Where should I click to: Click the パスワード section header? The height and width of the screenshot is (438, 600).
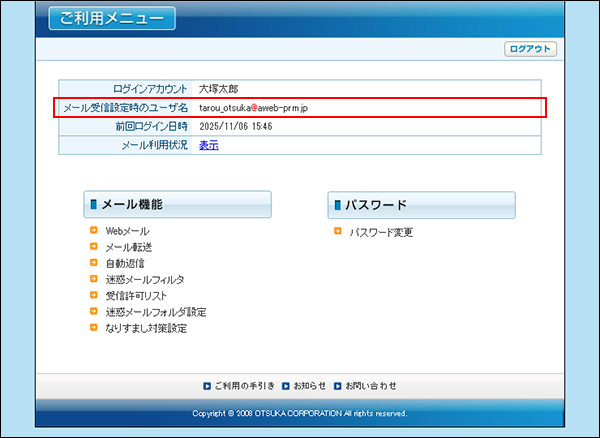click(421, 205)
